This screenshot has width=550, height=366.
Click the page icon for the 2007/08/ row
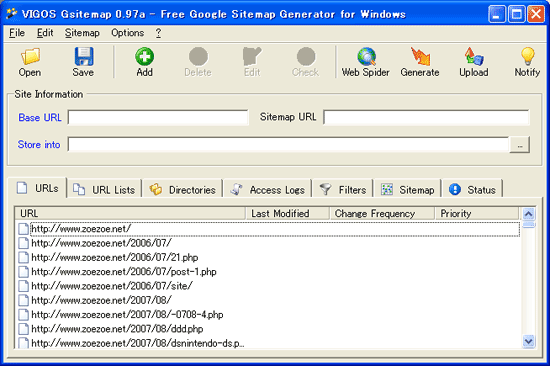pos(24,300)
